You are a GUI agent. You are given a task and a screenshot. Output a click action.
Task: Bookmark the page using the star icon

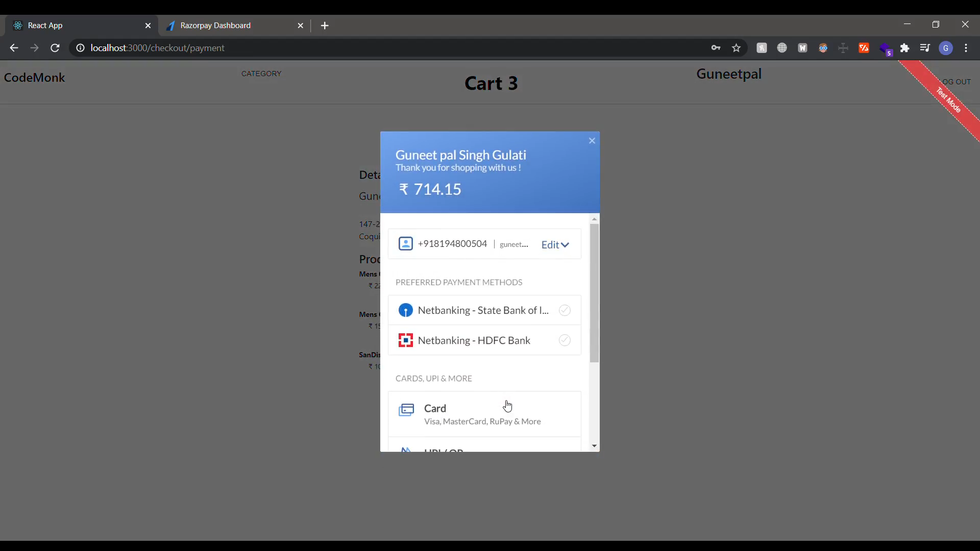[x=737, y=48]
